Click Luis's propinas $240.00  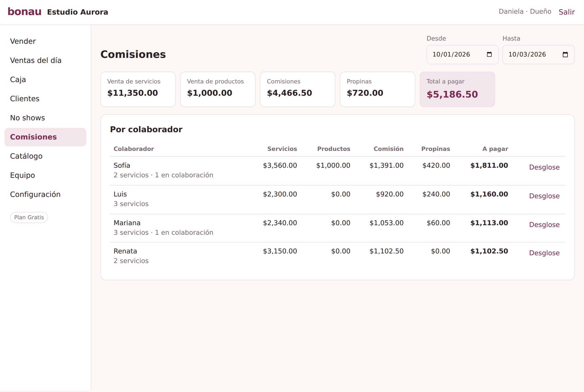pos(436,194)
